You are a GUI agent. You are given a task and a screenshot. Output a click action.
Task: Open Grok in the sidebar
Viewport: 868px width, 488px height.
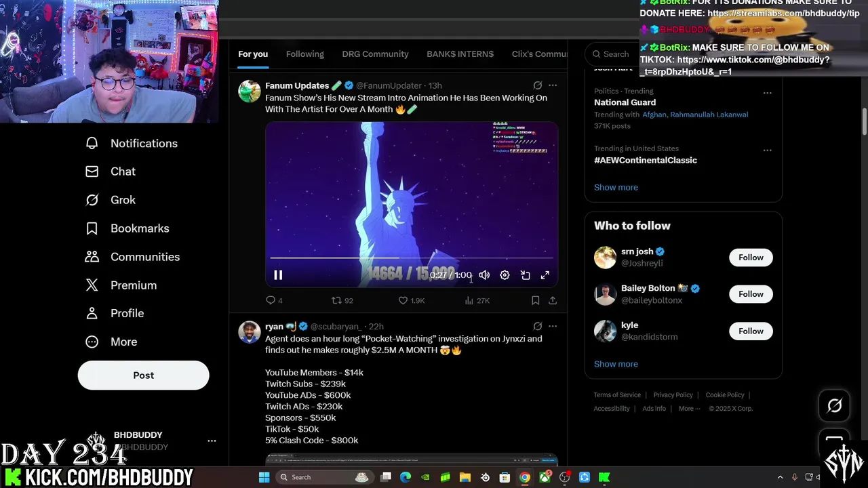[x=111, y=200]
